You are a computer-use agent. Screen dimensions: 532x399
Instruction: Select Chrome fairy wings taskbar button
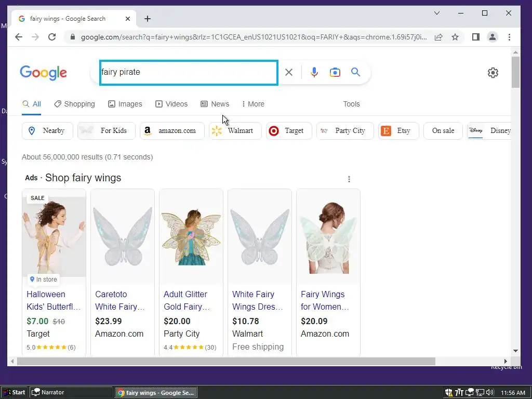click(x=156, y=393)
